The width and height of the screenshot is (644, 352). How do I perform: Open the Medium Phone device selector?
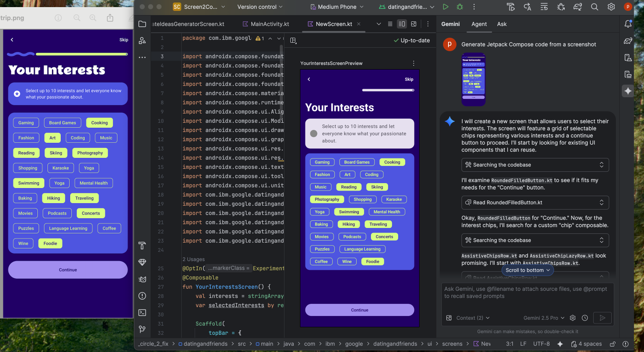337,7
